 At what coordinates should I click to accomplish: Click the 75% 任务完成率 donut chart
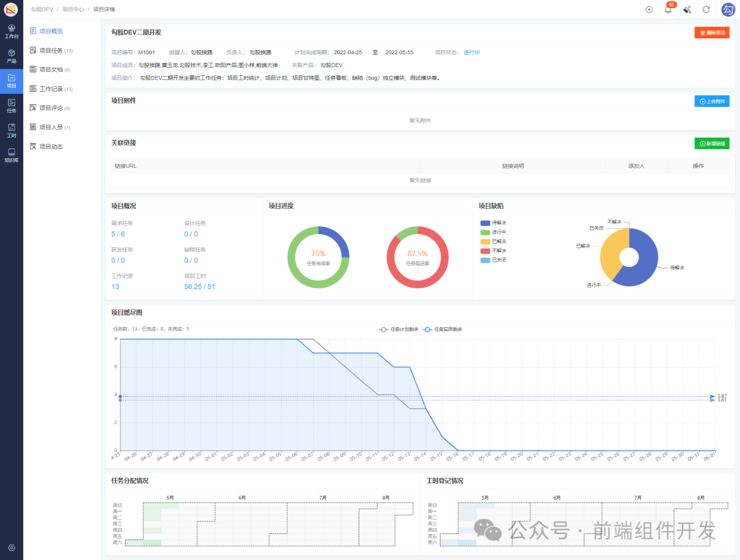tap(319, 257)
